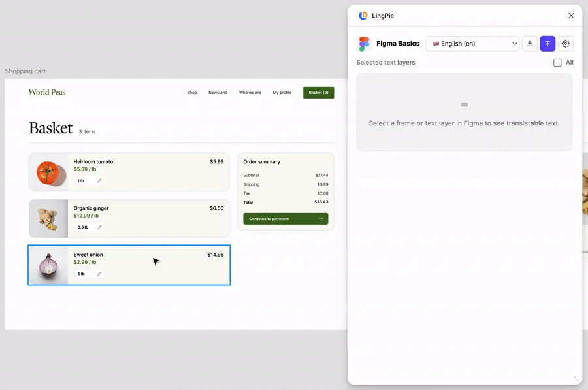Viewport: 588px width, 390px height.
Task: Select the Organic ginger title text
Action: 91,208
